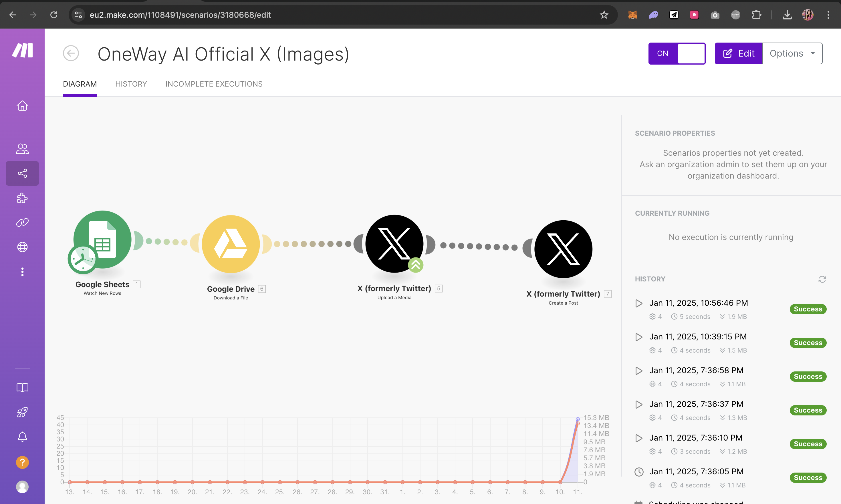Screen dimensions: 841x504
Task: Switch to the HISTORY tab
Action: coord(131,84)
